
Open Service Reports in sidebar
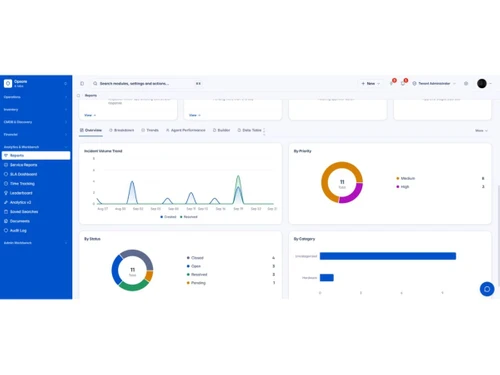tap(36, 165)
